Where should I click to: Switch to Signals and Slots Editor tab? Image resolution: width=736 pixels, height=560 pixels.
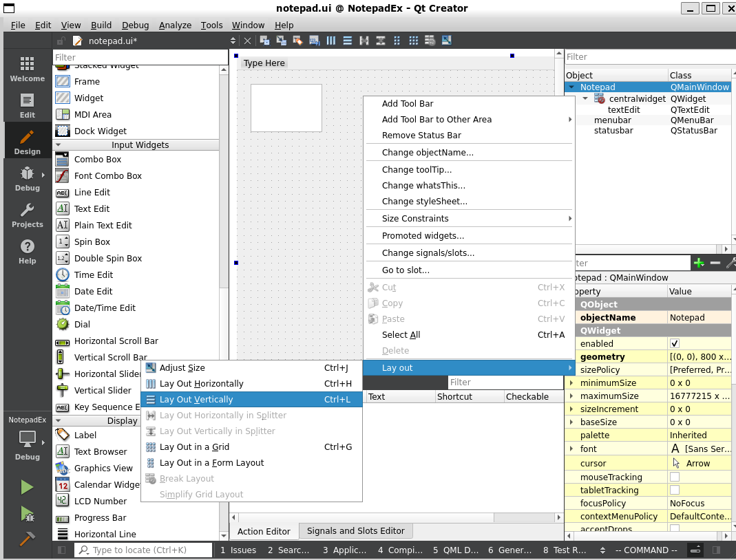(356, 531)
